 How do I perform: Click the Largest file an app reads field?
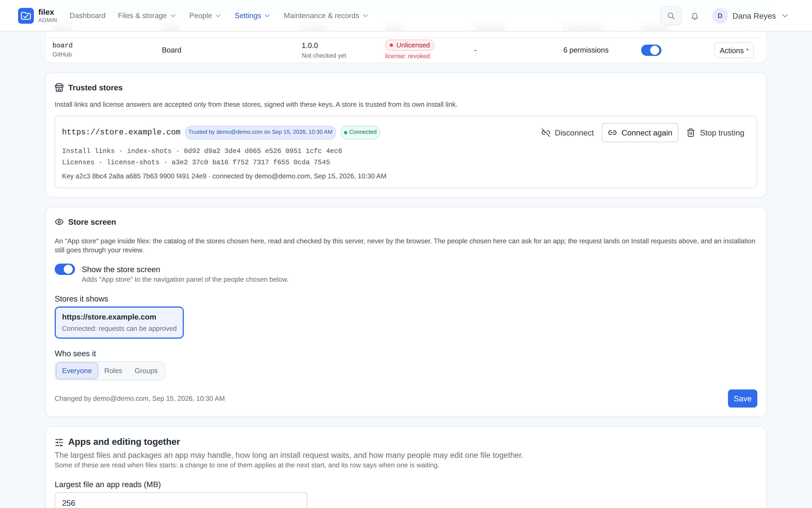click(181, 501)
